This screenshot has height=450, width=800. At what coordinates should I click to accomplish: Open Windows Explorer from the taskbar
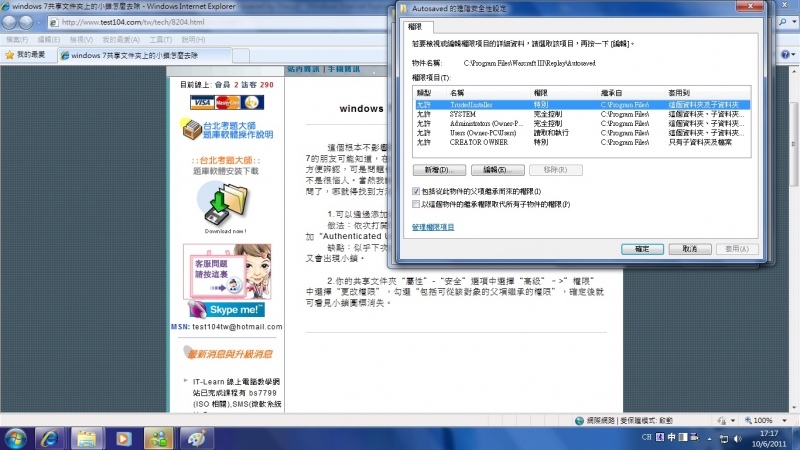pos(86,439)
